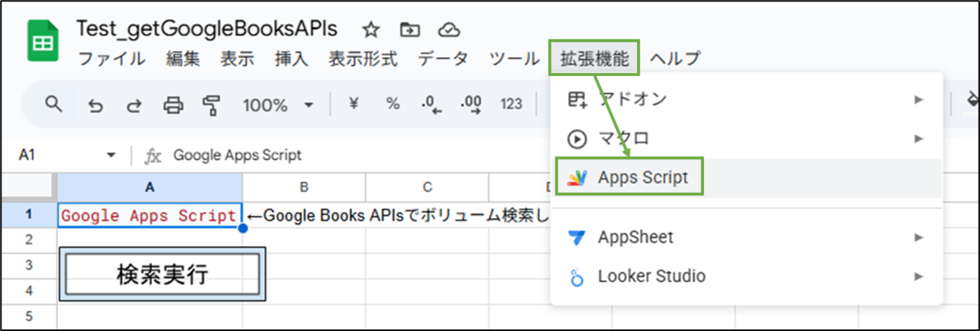Open the 表示 menu
The height and width of the screenshot is (331, 980).
238,58
